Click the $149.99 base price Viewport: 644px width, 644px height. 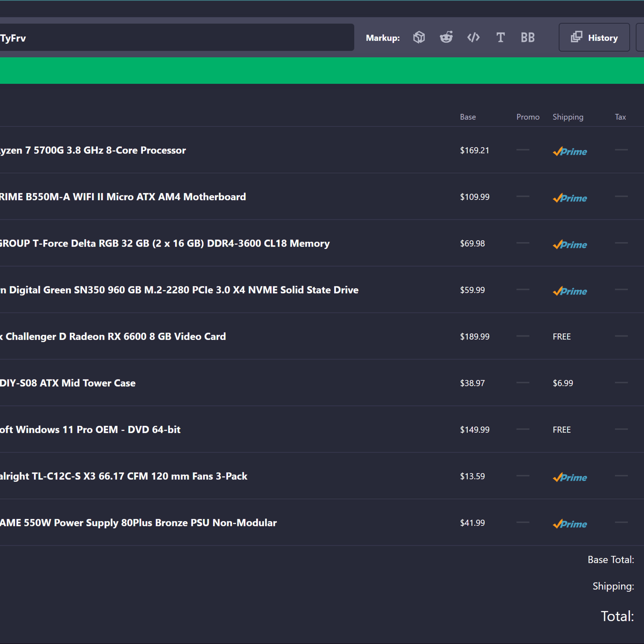(475, 430)
